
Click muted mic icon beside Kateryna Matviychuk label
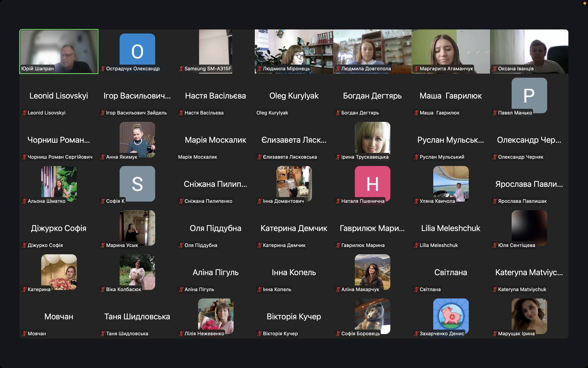[495, 290]
